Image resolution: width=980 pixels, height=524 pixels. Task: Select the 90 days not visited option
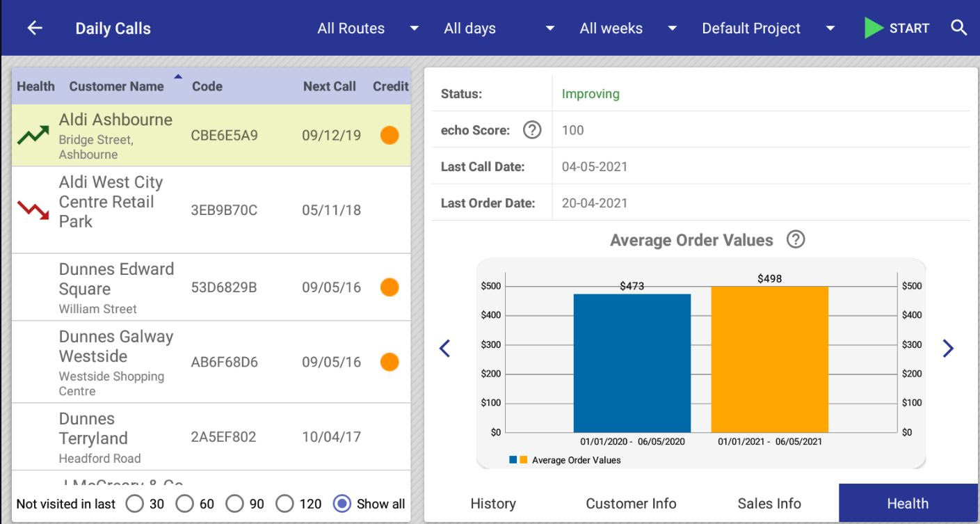click(x=235, y=503)
